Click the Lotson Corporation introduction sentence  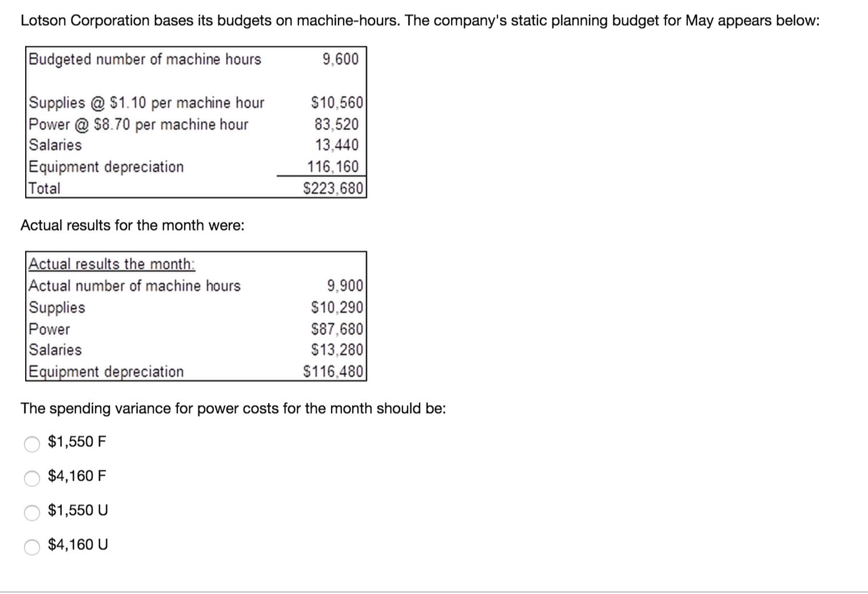coord(420,20)
